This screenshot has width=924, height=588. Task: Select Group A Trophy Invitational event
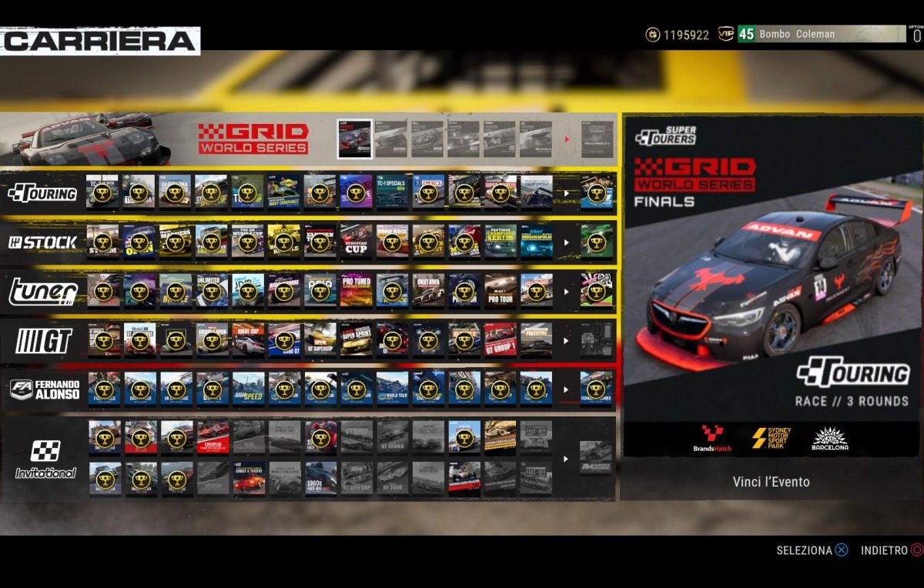click(x=248, y=478)
